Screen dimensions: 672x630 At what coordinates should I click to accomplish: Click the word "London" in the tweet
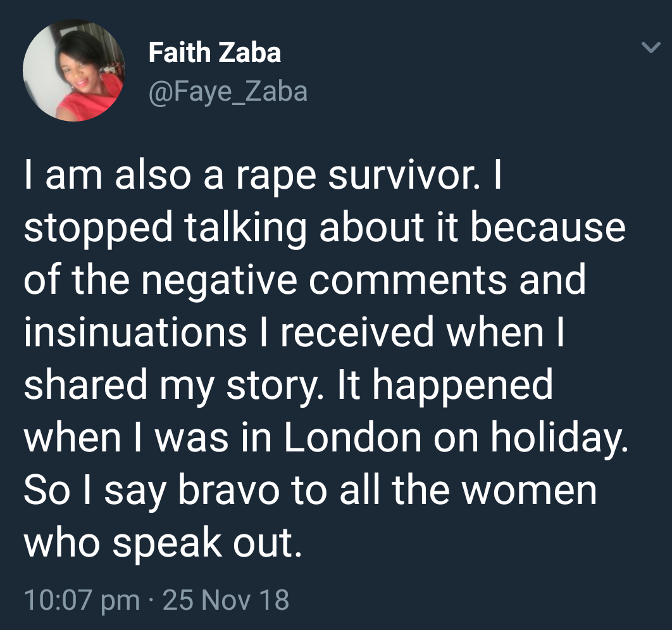coord(352,437)
